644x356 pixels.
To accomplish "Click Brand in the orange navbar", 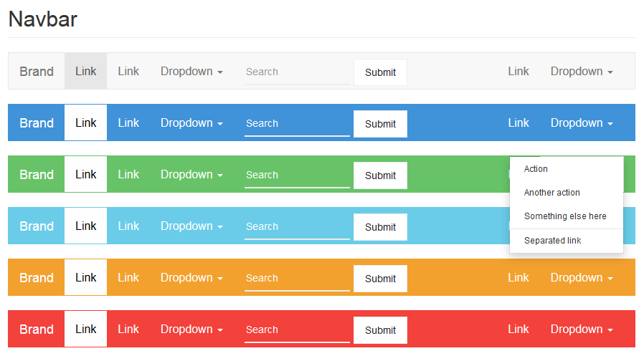I will pyautogui.click(x=37, y=278).
